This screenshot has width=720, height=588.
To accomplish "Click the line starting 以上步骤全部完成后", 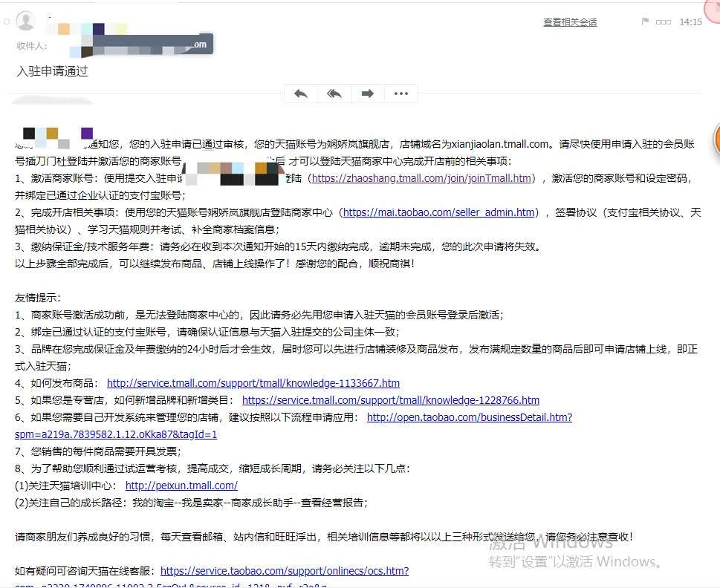I will [x=215, y=264].
